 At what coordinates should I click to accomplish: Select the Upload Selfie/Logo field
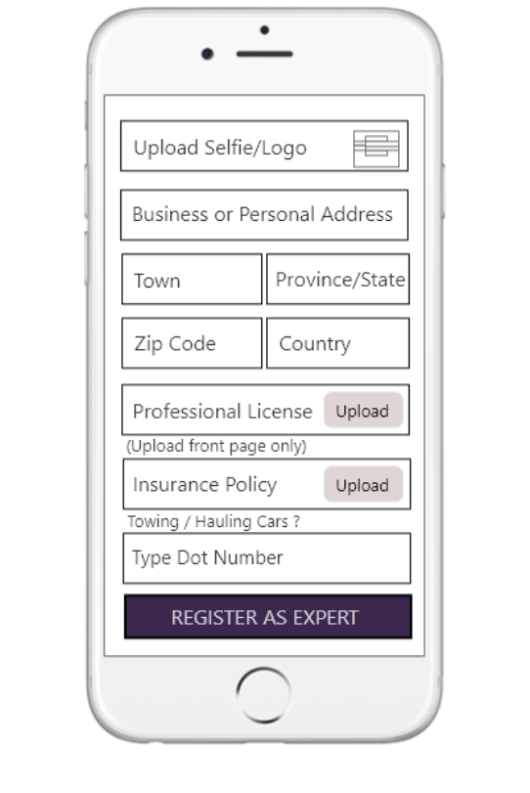coord(264,146)
